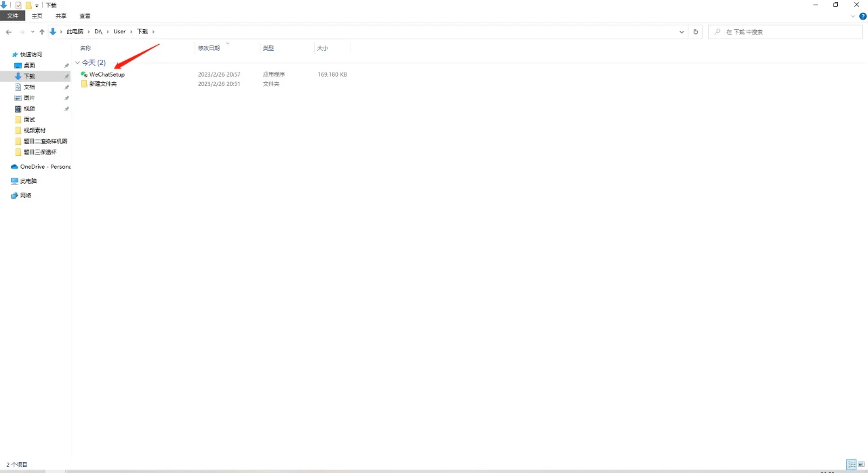868x473 pixels.
Task: Click 下载 in the address breadcrumb
Action: tap(142, 32)
